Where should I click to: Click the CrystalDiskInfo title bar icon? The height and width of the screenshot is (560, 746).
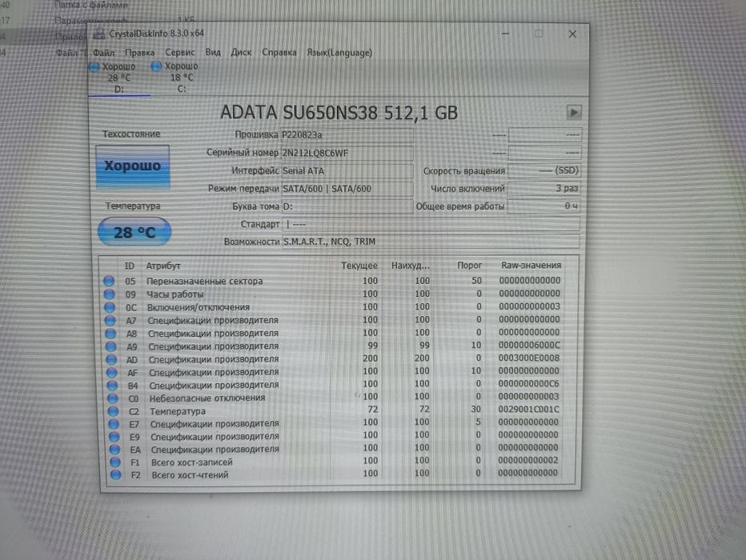coord(99,34)
